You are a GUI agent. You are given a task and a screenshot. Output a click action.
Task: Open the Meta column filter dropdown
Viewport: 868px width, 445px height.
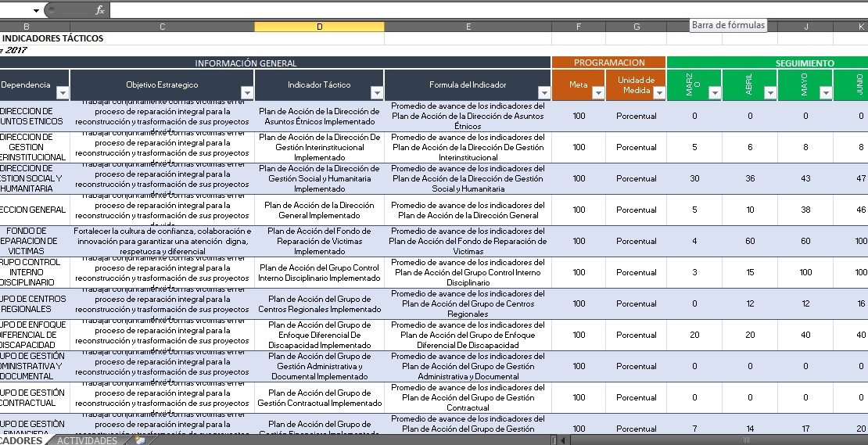598,93
